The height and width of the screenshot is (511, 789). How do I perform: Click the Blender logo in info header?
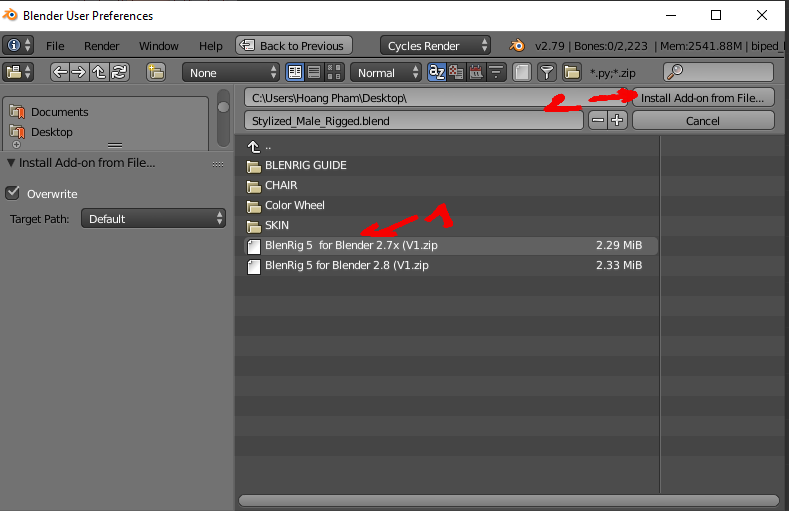pyautogui.click(x=517, y=46)
